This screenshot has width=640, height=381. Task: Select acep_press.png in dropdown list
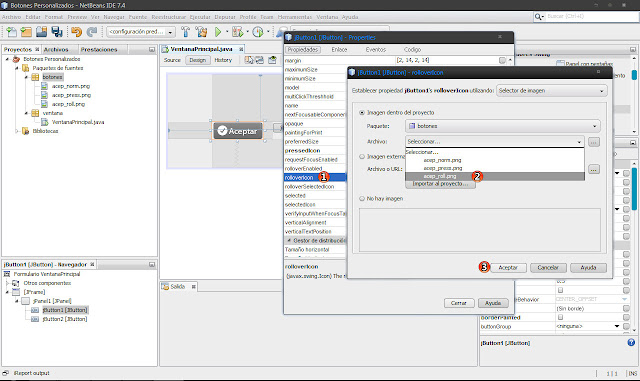(495, 168)
